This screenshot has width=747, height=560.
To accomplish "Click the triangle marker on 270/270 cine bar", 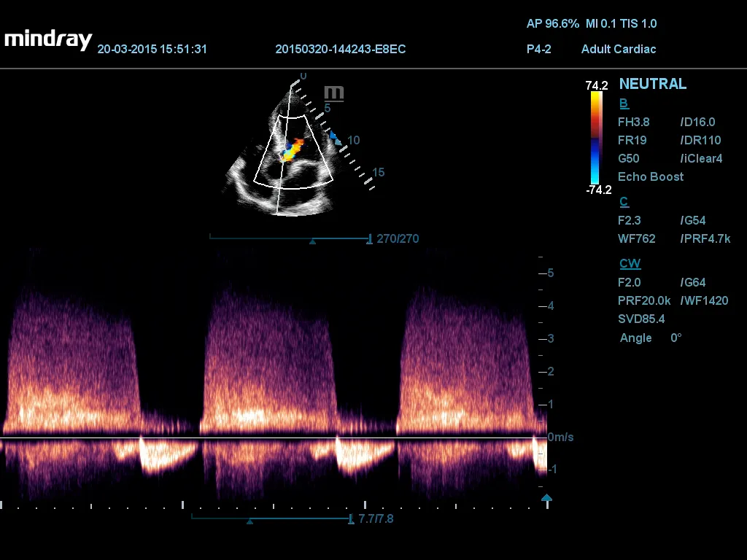I will (313, 240).
